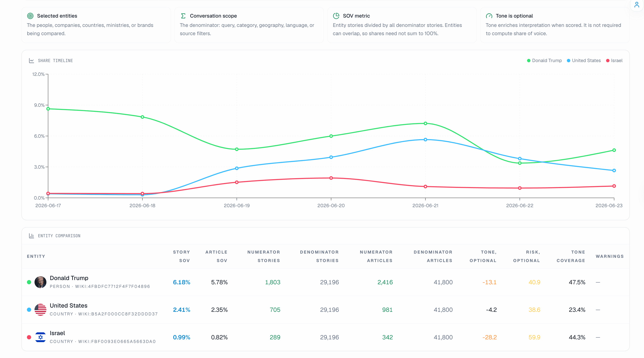Viewport: 644px width, 358px height.
Task: Open the United States entity name
Action: pos(68,305)
